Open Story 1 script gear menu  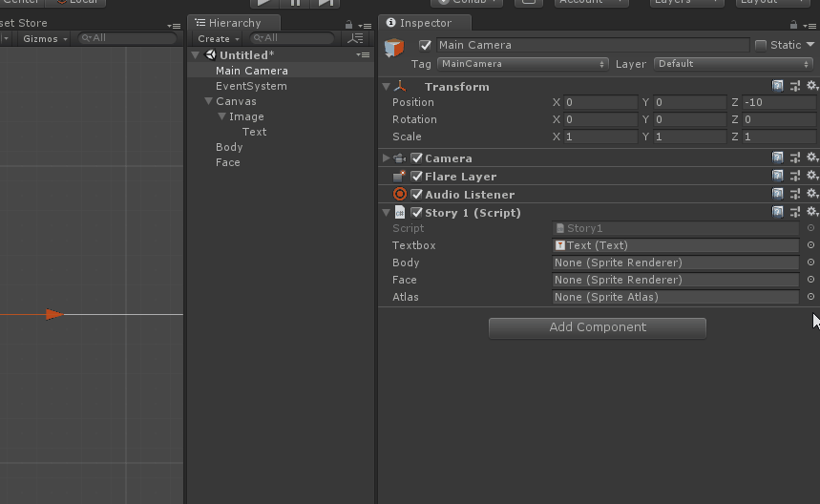pyautogui.click(x=812, y=212)
